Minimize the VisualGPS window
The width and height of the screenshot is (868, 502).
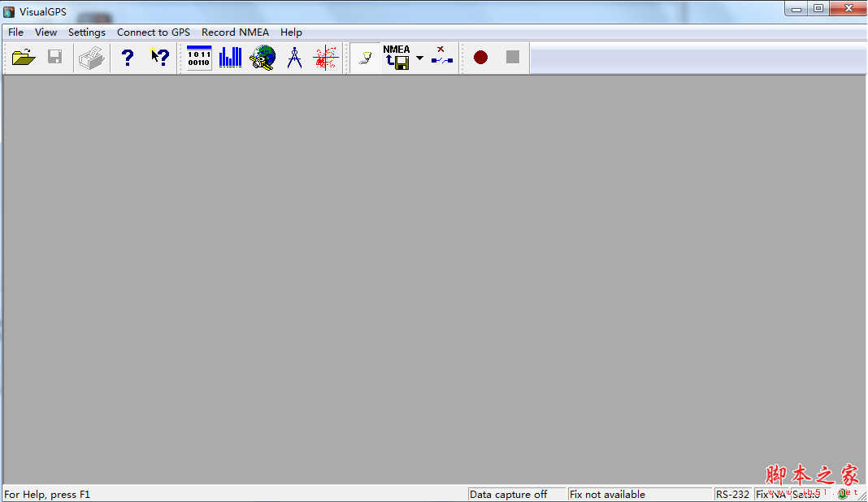tap(796, 8)
